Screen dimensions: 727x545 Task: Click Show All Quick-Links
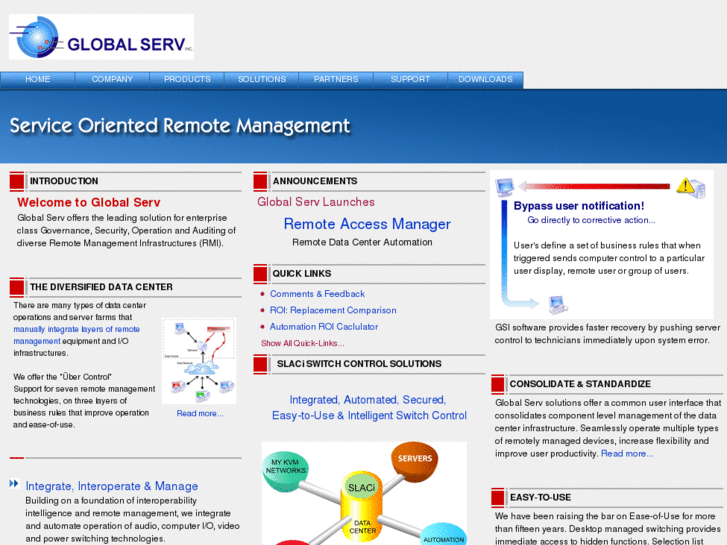click(x=302, y=343)
